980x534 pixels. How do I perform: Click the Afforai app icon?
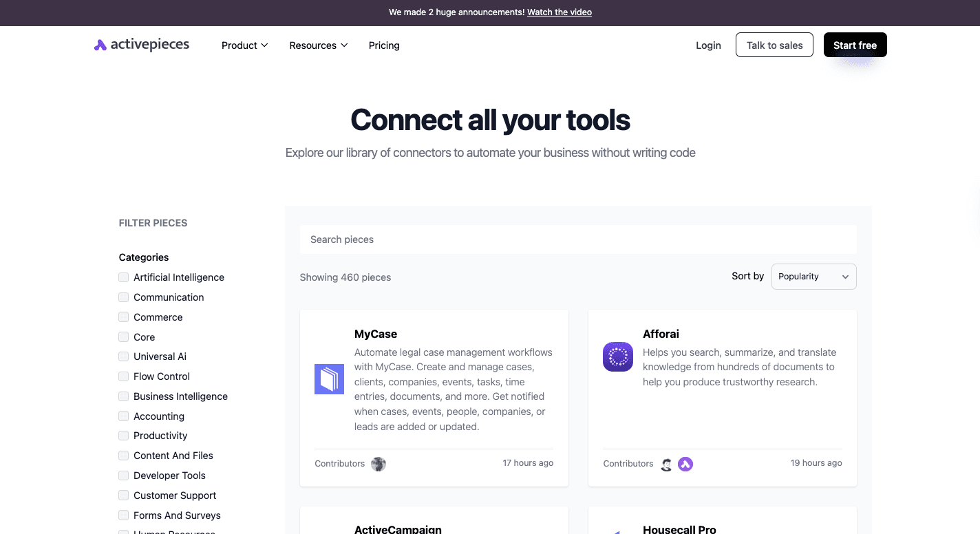point(617,356)
